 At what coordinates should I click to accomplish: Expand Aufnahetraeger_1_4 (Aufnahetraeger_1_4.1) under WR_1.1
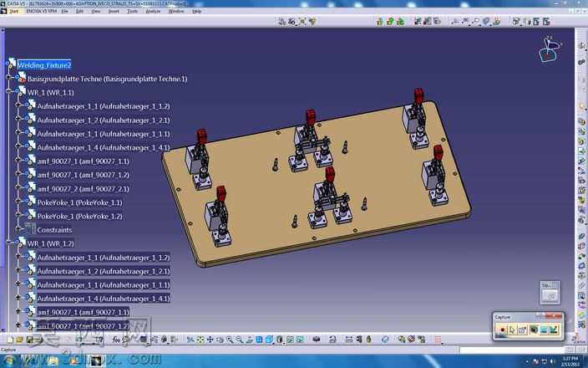click(18, 146)
